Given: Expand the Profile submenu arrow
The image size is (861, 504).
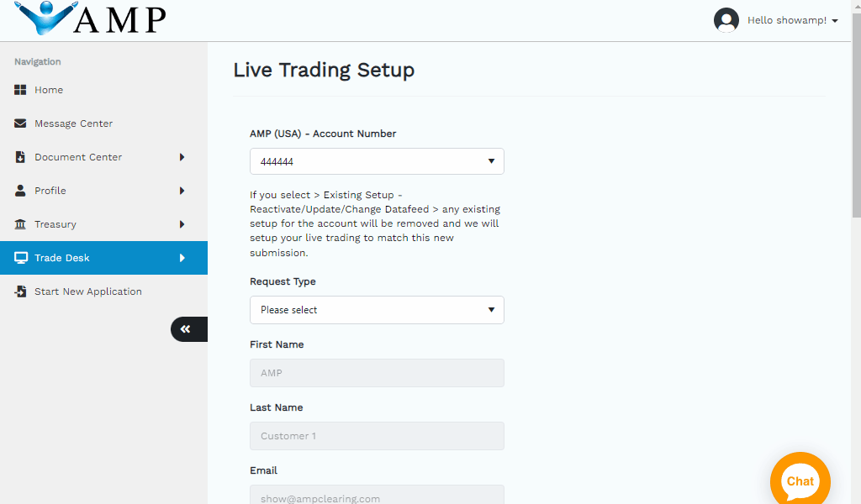Looking at the screenshot, I should [x=182, y=191].
